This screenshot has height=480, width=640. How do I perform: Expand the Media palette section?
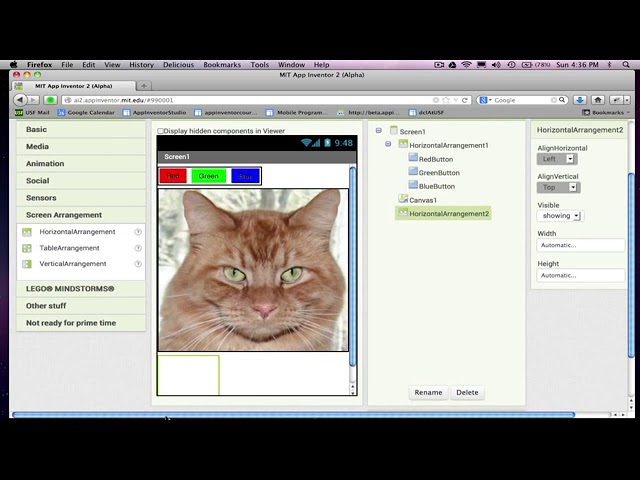pyautogui.click(x=81, y=147)
